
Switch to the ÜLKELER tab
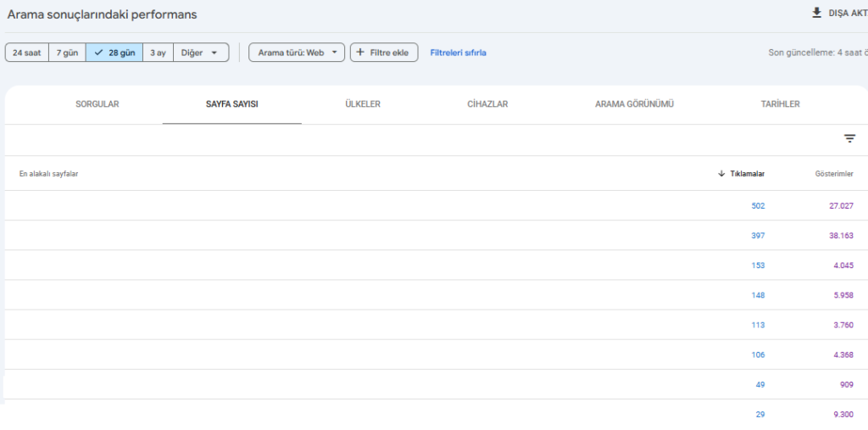362,104
